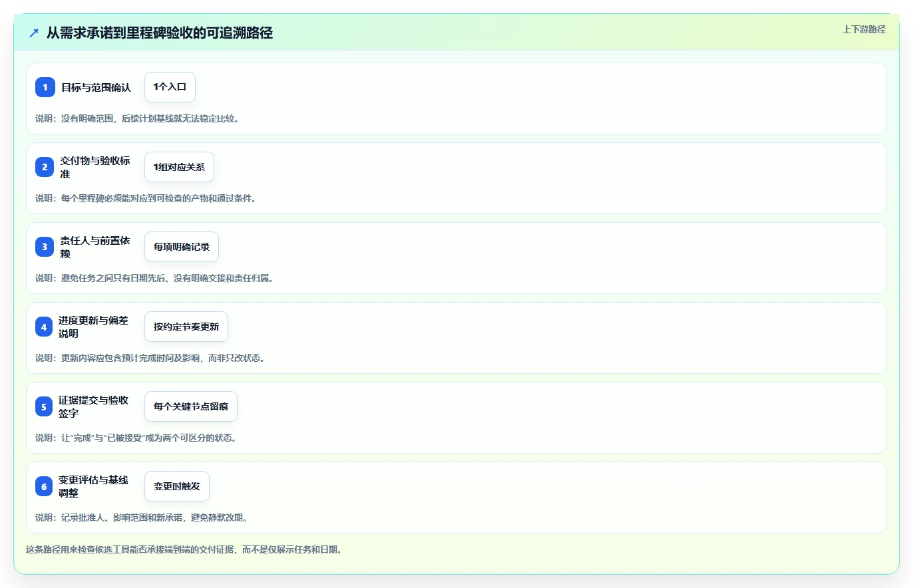The width and height of the screenshot is (913, 588).
Task: Click the '变更时触发' tag
Action: (x=177, y=486)
